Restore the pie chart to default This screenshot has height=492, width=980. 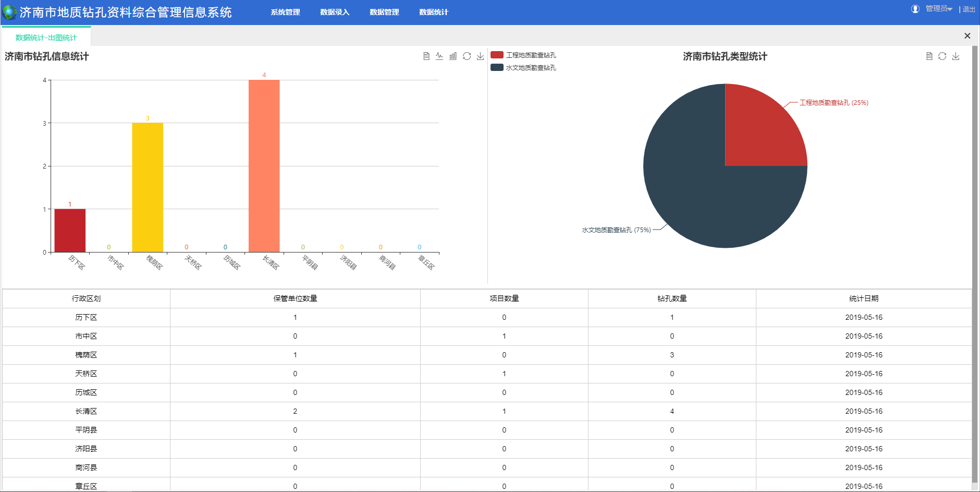(942, 56)
